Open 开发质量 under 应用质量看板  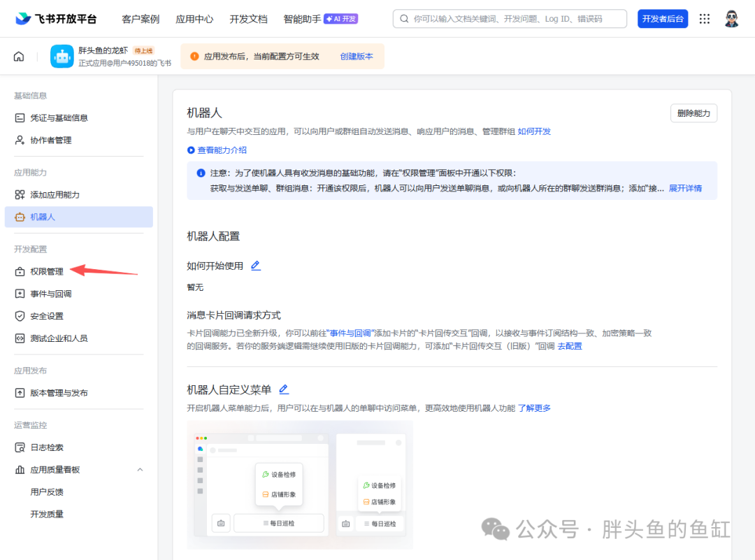tap(47, 515)
